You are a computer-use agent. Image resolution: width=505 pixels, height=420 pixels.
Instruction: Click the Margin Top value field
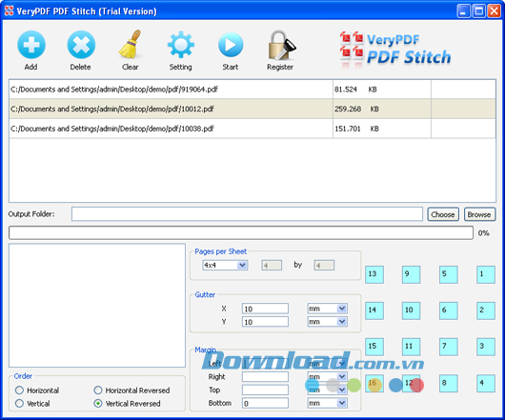click(x=265, y=390)
